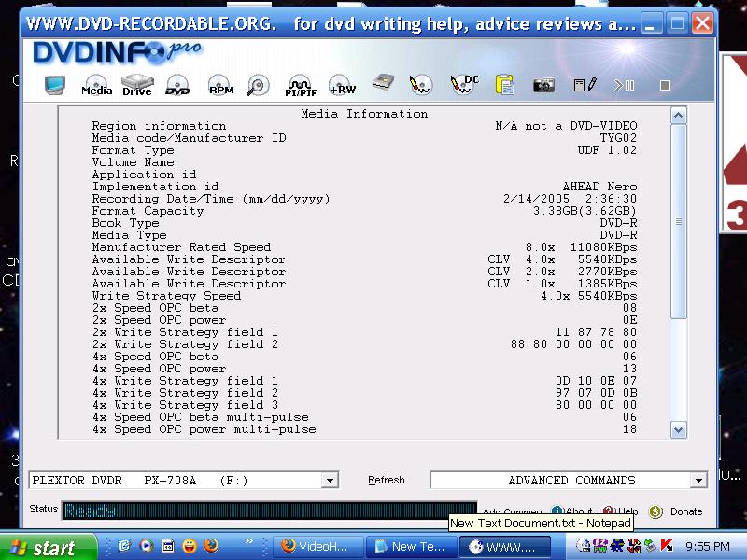
Task: Click the WWW... DVDInfo taskbar button
Action: point(505,546)
